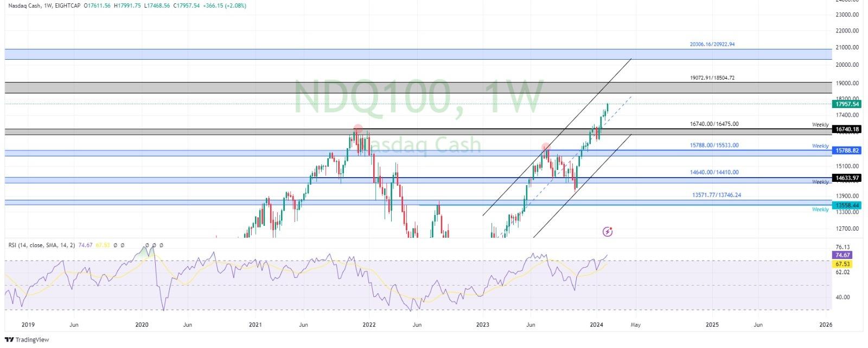Click the 15788.82 blue price label
Image resolution: width=868 pixels, height=348 pixels.
(847, 150)
